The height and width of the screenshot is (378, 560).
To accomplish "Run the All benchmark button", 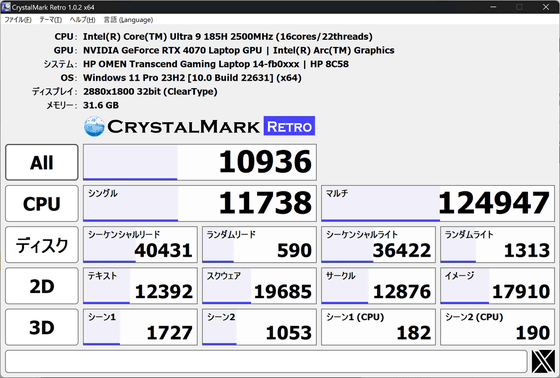I will (42, 162).
